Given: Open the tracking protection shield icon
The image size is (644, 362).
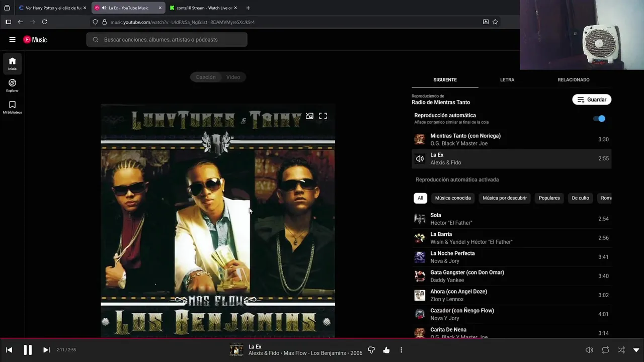Looking at the screenshot, I should pos(95,22).
